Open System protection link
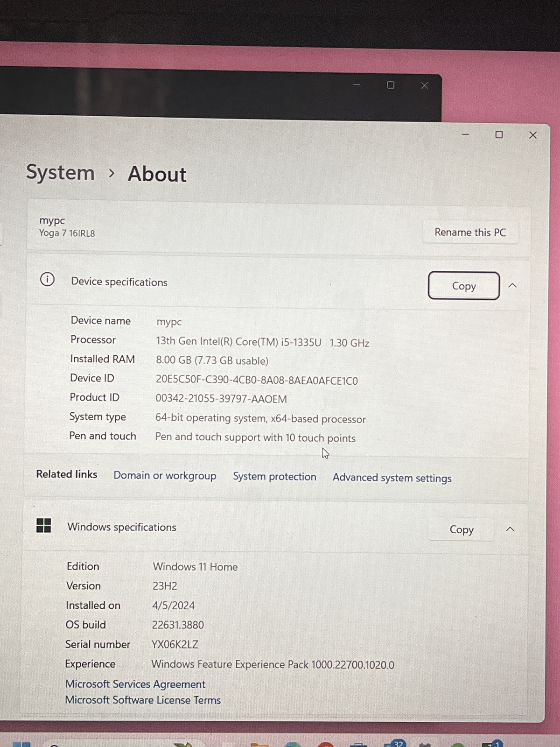 [x=274, y=477]
